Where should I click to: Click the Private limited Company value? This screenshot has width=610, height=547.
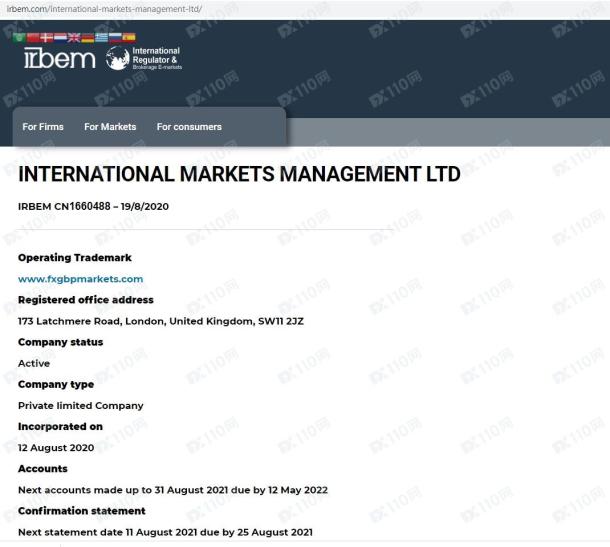click(x=81, y=406)
